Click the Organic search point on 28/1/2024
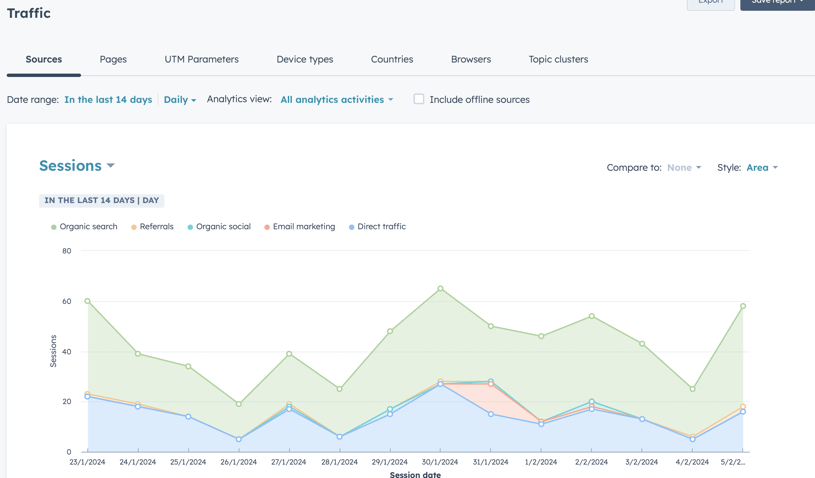Image resolution: width=815 pixels, height=478 pixels. click(339, 389)
